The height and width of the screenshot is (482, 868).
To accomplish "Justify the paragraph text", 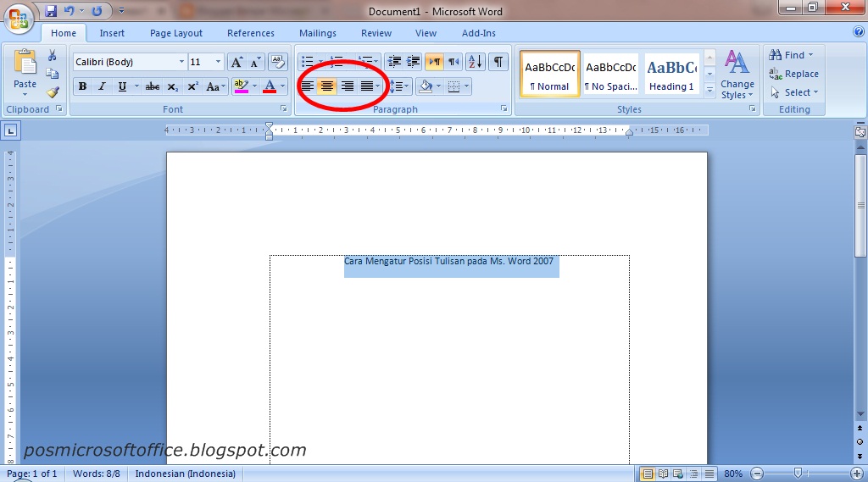I will click(366, 86).
